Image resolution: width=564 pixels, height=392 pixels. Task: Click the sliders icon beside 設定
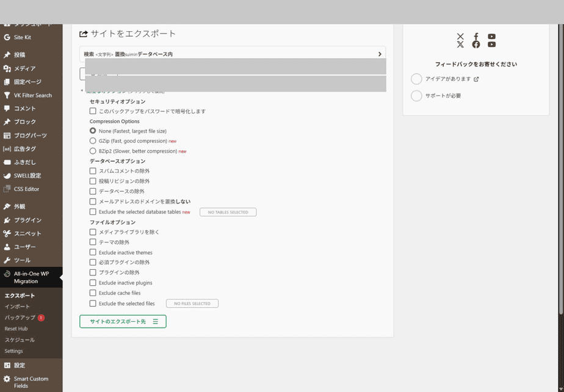[x=7, y=365]
